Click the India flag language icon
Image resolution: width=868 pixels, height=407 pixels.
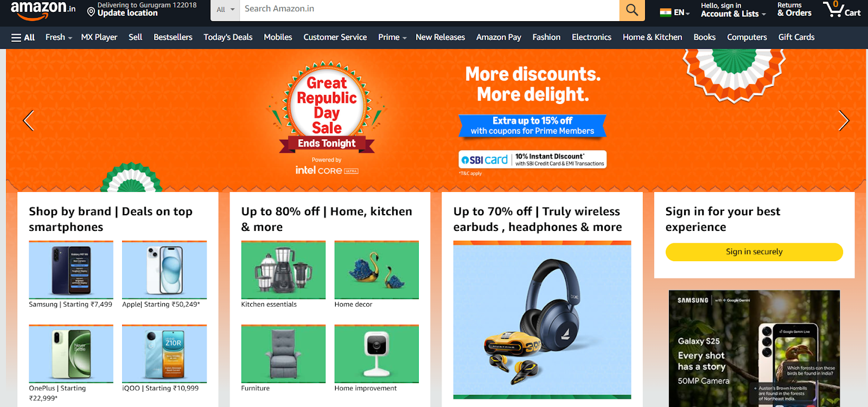click(666, 12)
